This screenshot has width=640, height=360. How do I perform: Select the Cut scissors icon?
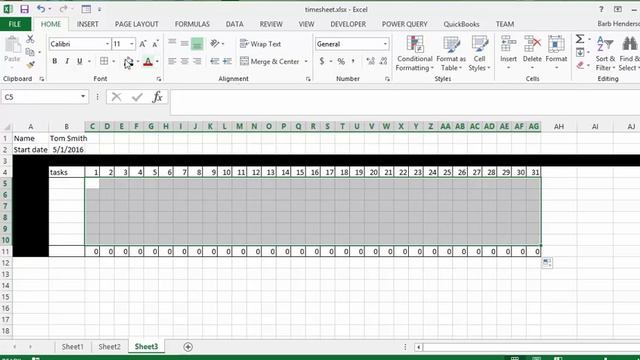point(30,39)
